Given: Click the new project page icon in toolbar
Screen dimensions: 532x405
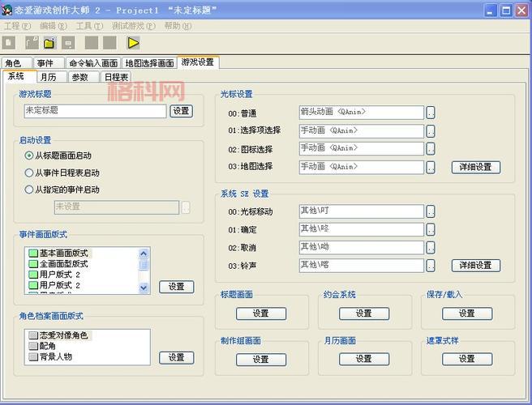Looking at the screenshot, I should 9,43.
